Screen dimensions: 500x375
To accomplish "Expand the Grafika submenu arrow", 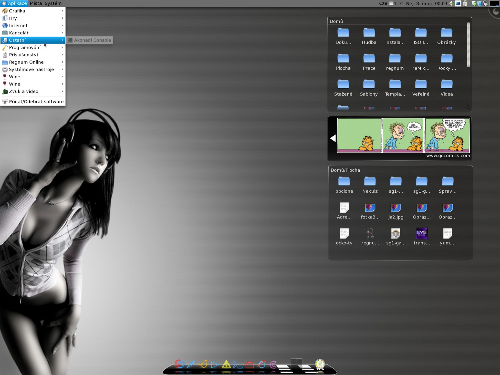I will coord(62,11).
